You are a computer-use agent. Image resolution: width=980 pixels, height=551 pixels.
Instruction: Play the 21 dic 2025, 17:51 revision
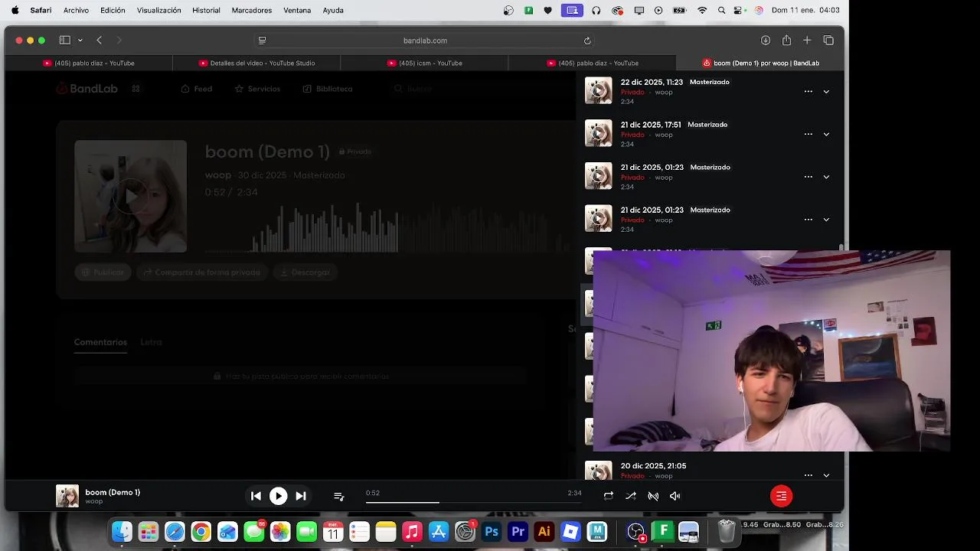pos(599,133)
